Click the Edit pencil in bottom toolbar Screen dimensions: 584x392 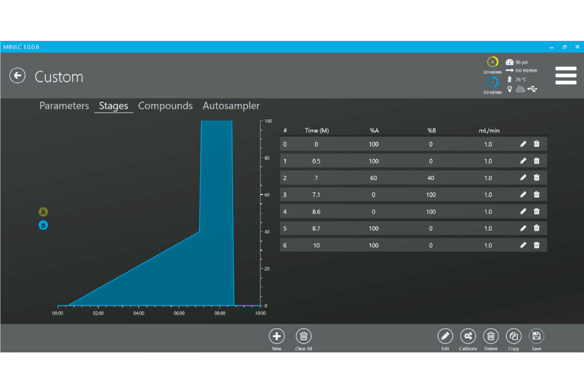click(x=445, y=336)
